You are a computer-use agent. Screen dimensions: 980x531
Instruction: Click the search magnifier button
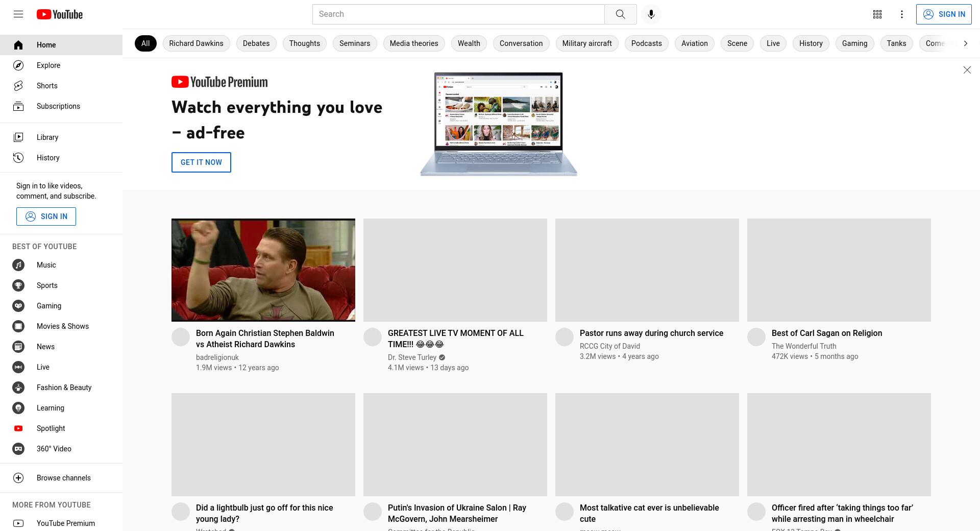pyautogui.click(x=620, y=14)
